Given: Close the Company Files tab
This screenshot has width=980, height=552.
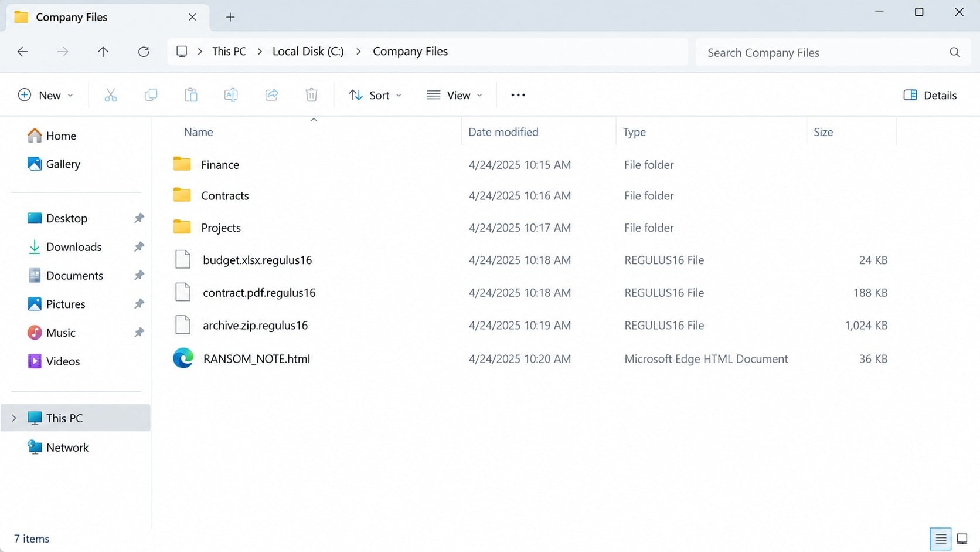Looking at the screenshot, I should pyautogui.click(x=192, y=17).
